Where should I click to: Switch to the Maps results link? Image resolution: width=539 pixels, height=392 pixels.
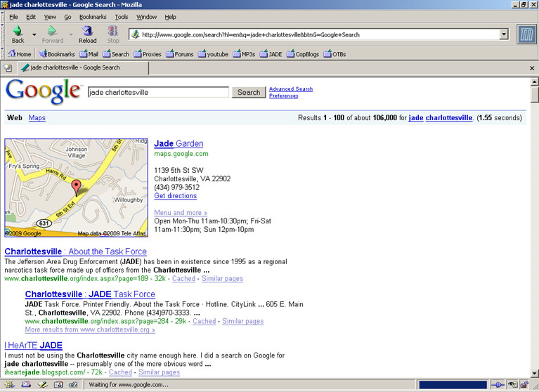pos(37,118)
